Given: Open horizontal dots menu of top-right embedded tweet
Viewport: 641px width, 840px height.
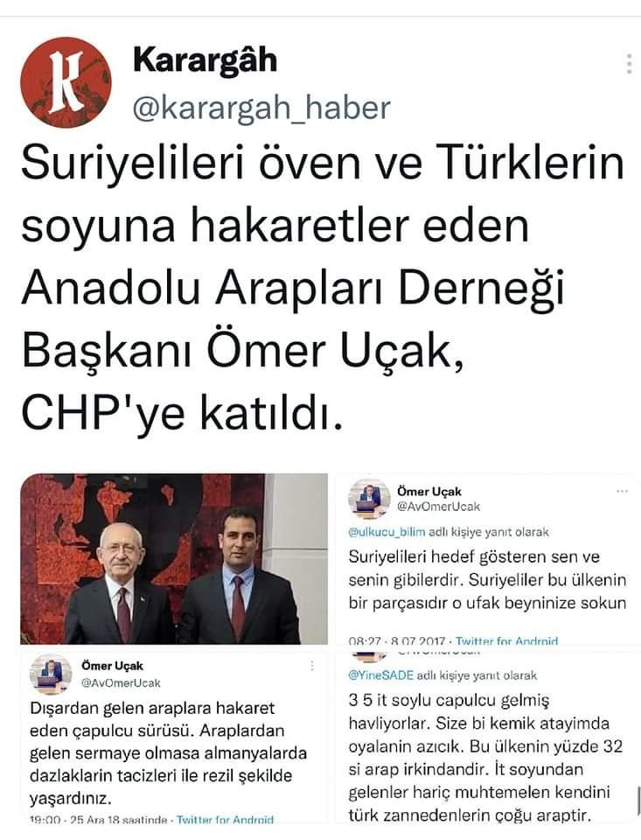Looking at the screenshot, I should [622, 491].
